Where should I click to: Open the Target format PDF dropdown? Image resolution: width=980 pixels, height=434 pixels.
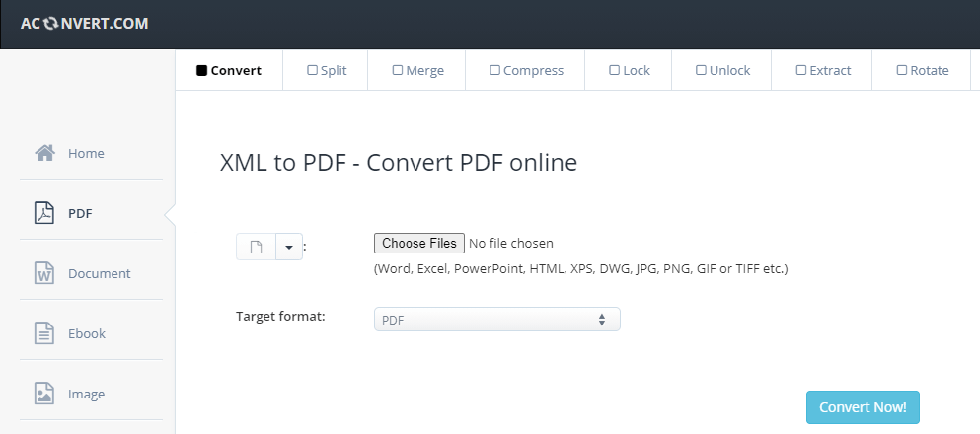pyautogui.click(x=496, y=320)
